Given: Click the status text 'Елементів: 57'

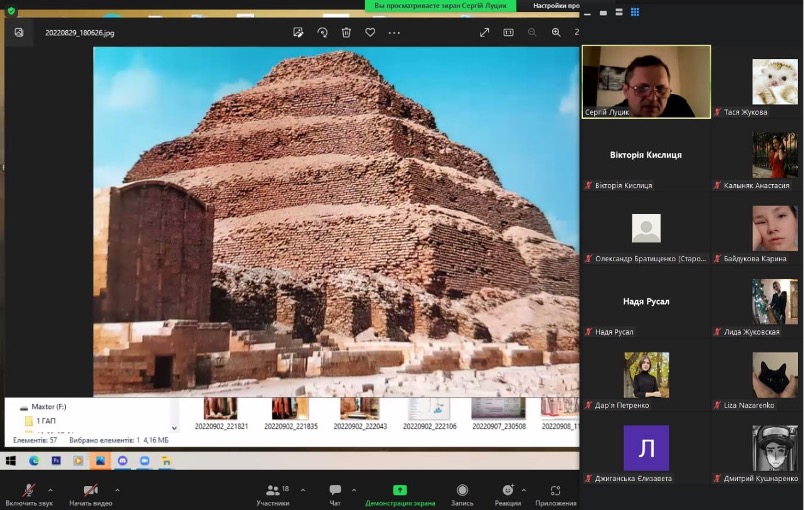Looking at the screenshot, I should point(35,440).
